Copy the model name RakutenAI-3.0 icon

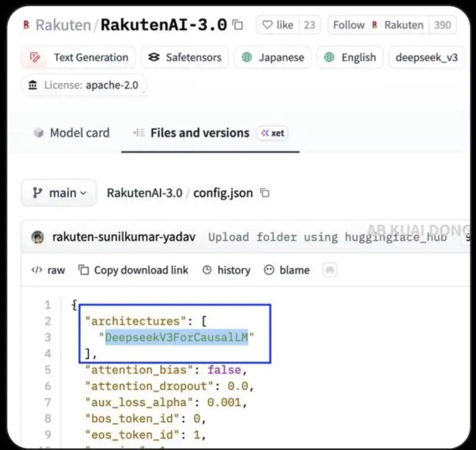pos(238,25)
